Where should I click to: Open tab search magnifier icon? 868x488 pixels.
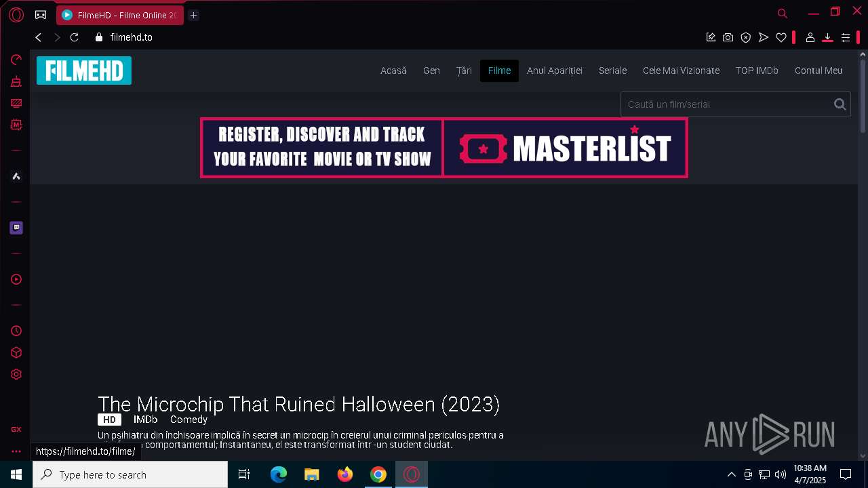coord(782,13)
